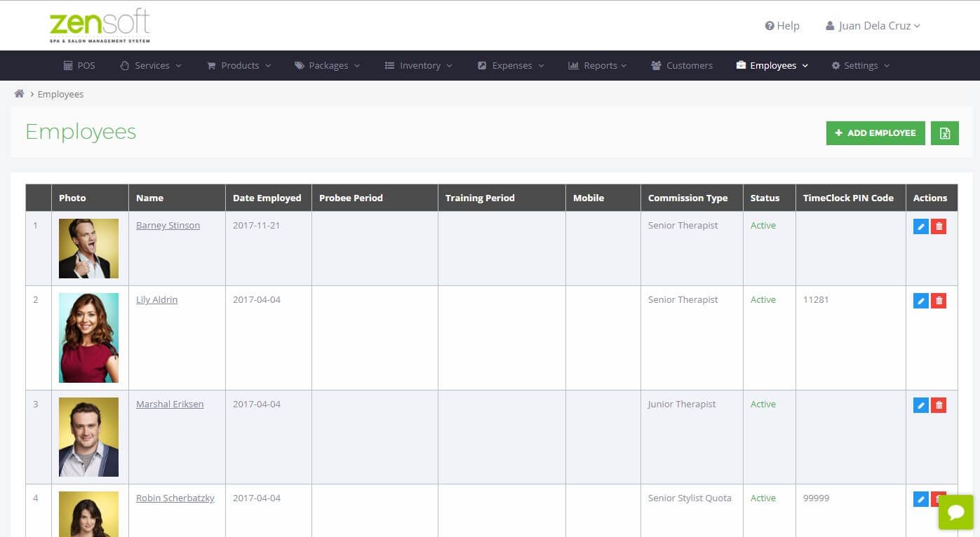Image resolution: width=980 pixels, height=537 pixels.
Task: Open Barney Stinson's profile link
Action: tap(168, 226)
